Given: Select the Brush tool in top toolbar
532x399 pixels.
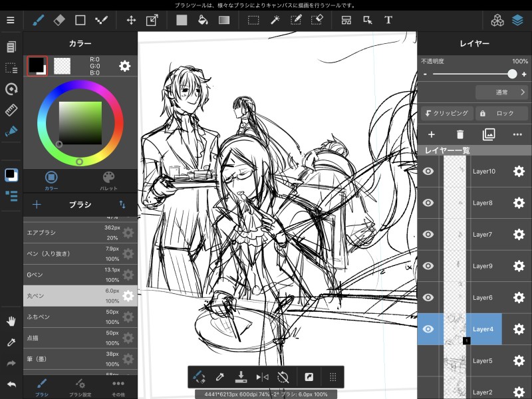Looking at the screenshot, I should click(x=39, y=20).
